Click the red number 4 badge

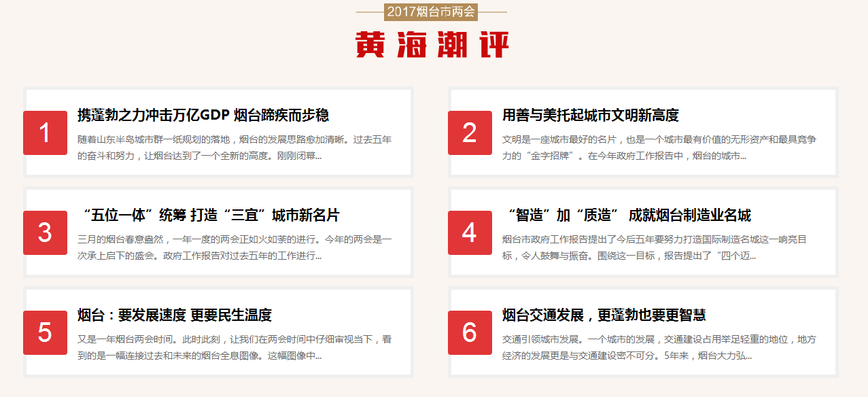coord(470,232)
